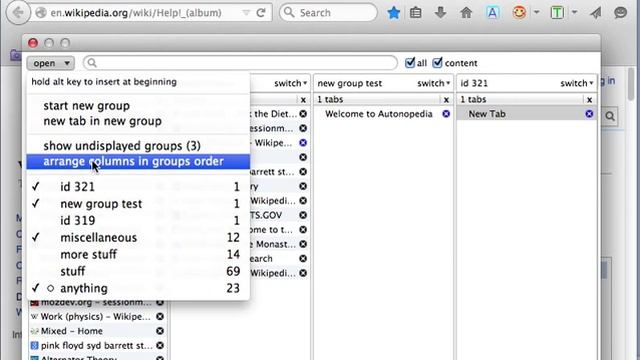This screenshot has height=360, width=640.
Task: Open smiley icon dropdown arrow
Action: (x=536, y=13)
